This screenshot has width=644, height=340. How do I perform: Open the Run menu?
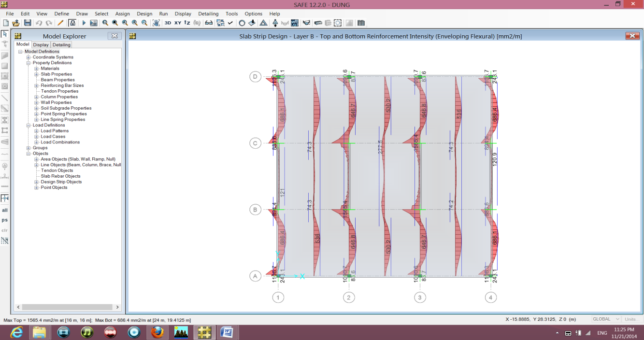click(x=163, y=14)
